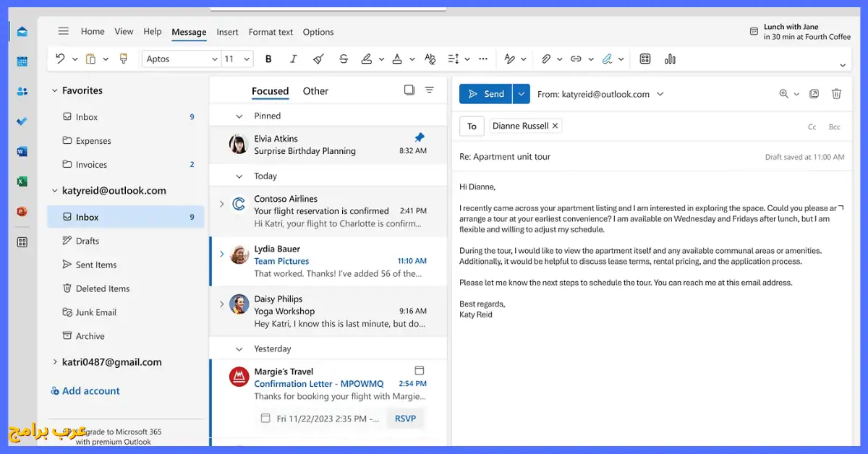The image size is (868, 454).
Task: Open More apps grid in app bar
Action: pos(22,242)
